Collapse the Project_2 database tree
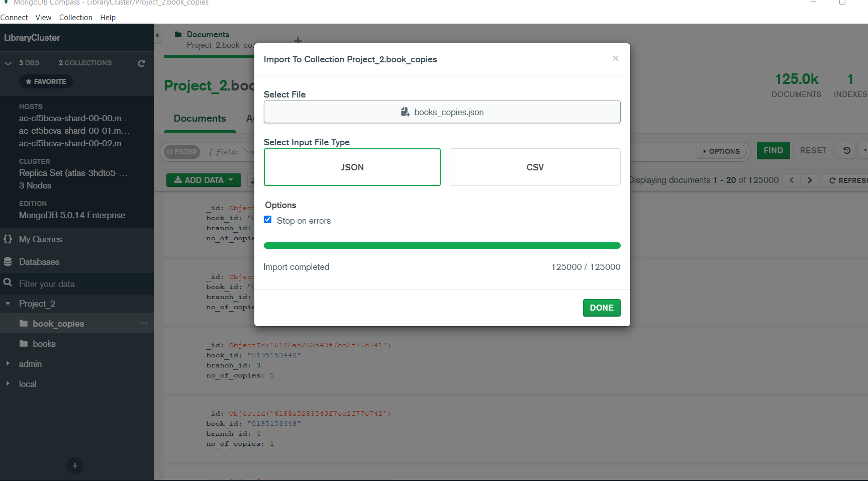The image size is (868, 481). (8, 304)
